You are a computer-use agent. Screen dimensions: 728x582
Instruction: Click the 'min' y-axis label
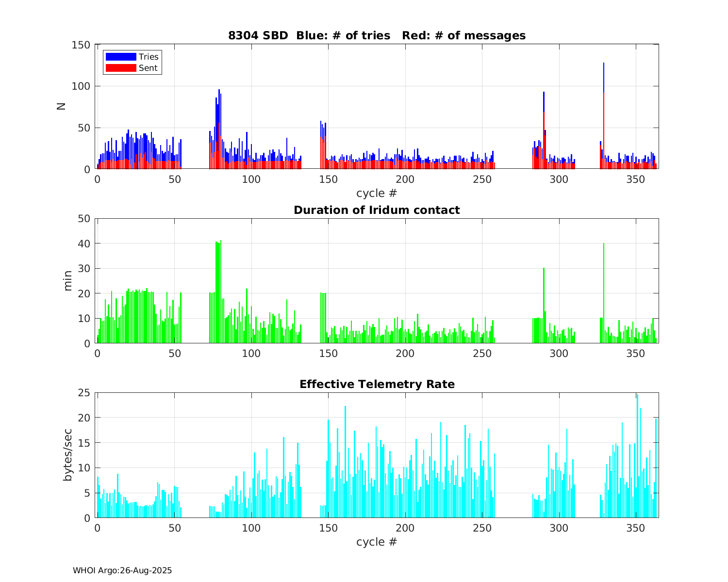[x=67, y=281]
